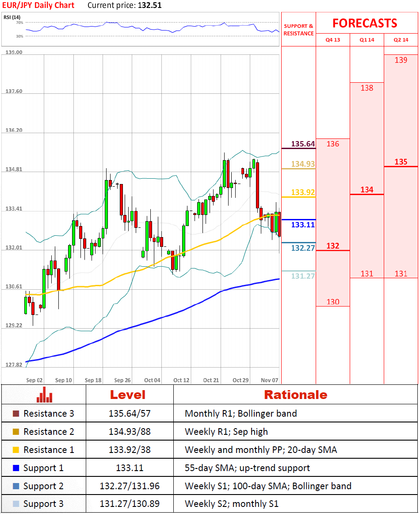Viewport: 420px width, 514px height.
Task: Click the 129.22 y-axis price label
Action: click(x=14, y=326)
